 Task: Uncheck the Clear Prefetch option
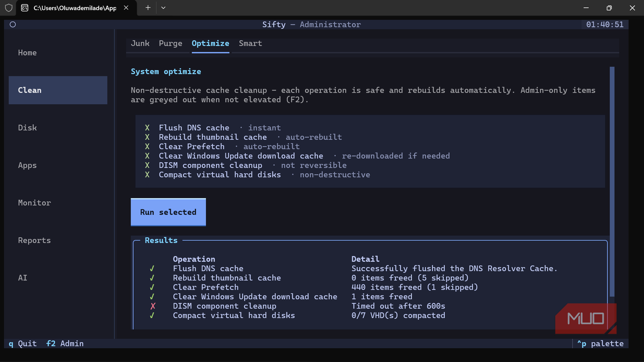tap(147, 147)
